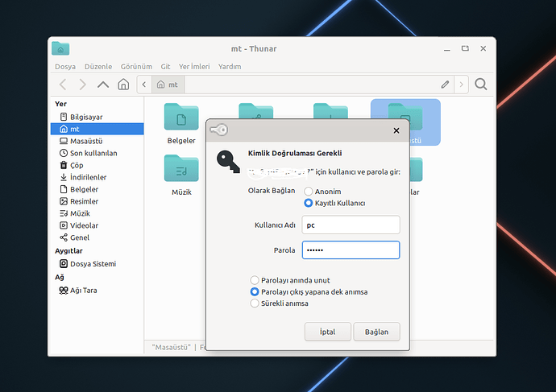Click left path bar scroll chevron
Screen dimensions: 556x392
(143, 85)
